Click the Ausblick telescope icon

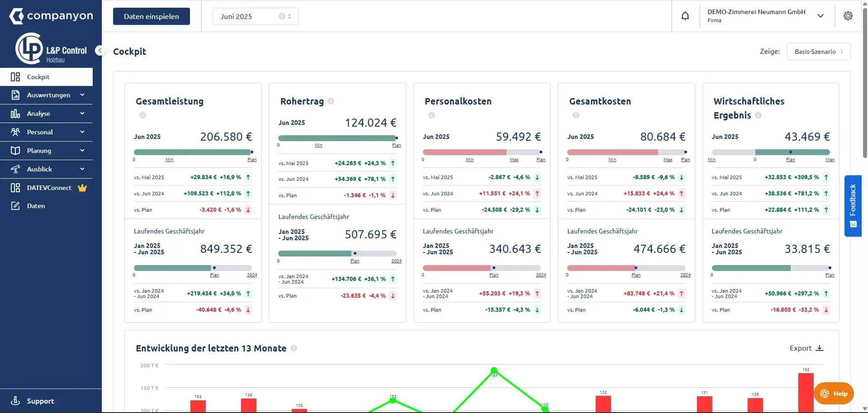click(15, 169)
